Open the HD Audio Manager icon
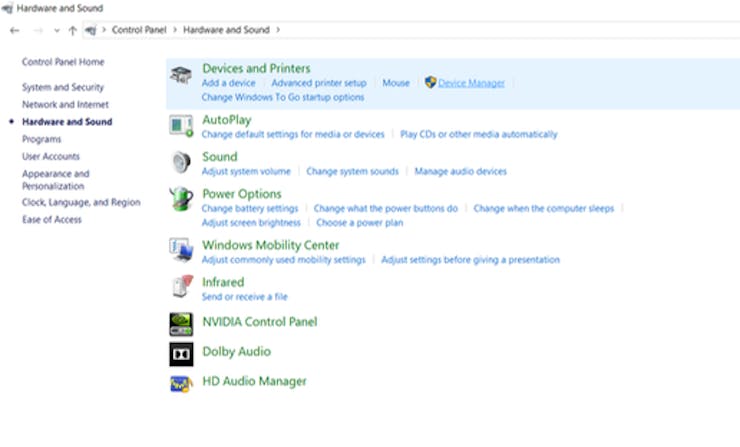740x447 pixels. pyautogui.click(x=181, y=384)
